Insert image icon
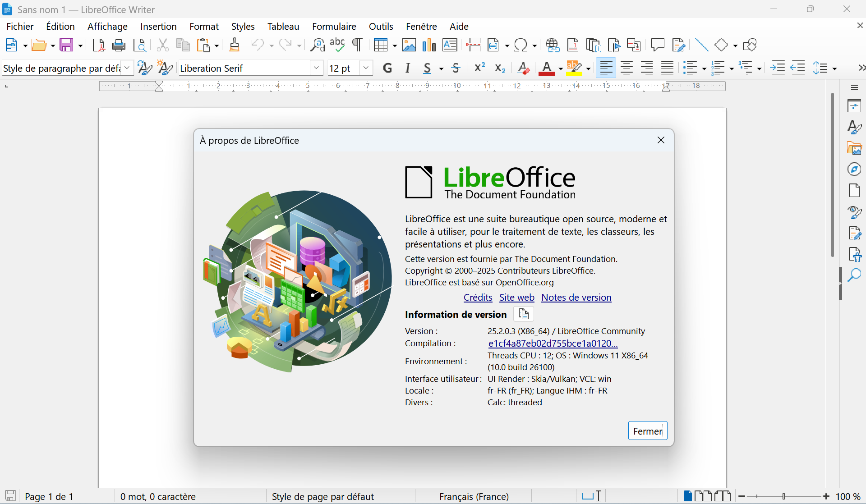This screenshot has height=504, width=866. [409, 45]
